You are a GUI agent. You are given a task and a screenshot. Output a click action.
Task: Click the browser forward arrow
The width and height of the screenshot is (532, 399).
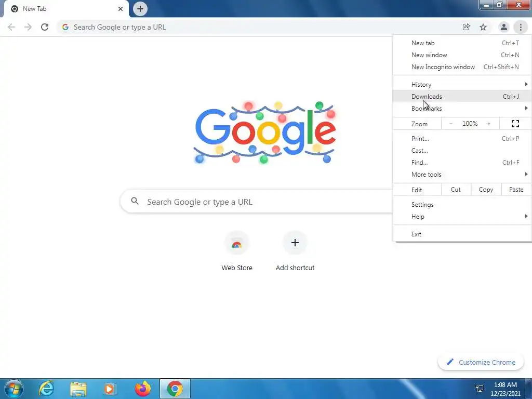point(28,27)
